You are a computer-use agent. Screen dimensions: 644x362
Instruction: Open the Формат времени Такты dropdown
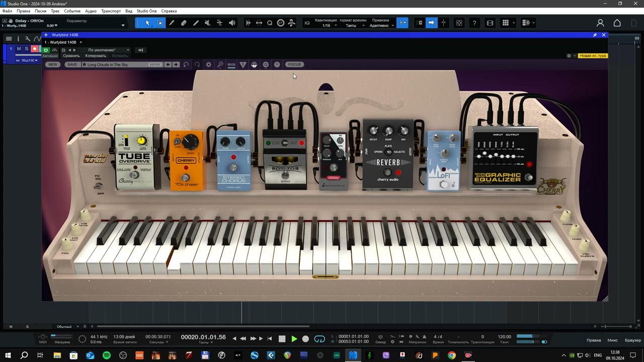coord(354,23)
